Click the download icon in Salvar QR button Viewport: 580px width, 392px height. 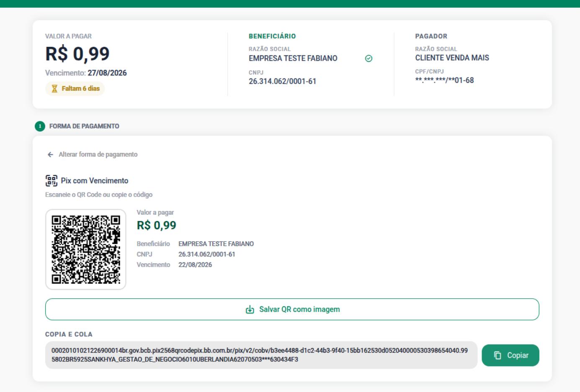click(250, 310)
